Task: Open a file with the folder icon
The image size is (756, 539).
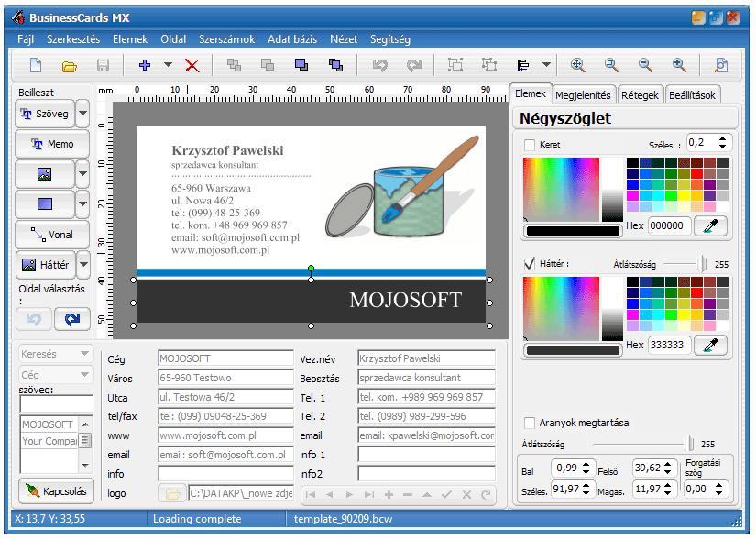Action: pyautogui.click(x=70, y=66)
